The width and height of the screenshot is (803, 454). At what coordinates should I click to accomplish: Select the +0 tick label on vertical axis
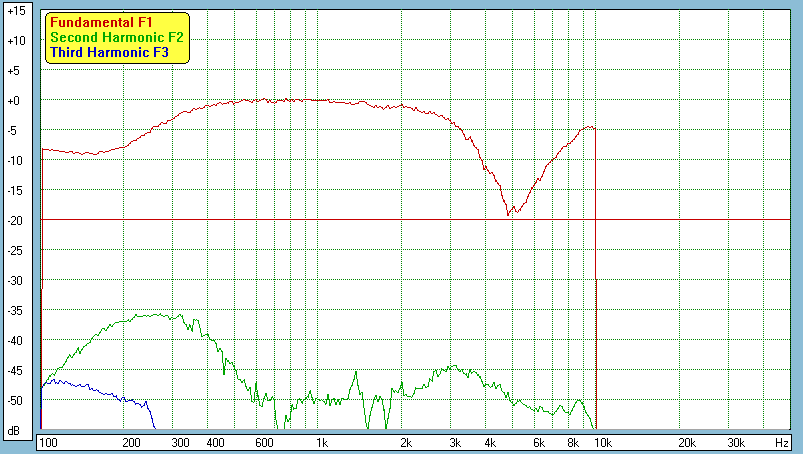point(15,101)
